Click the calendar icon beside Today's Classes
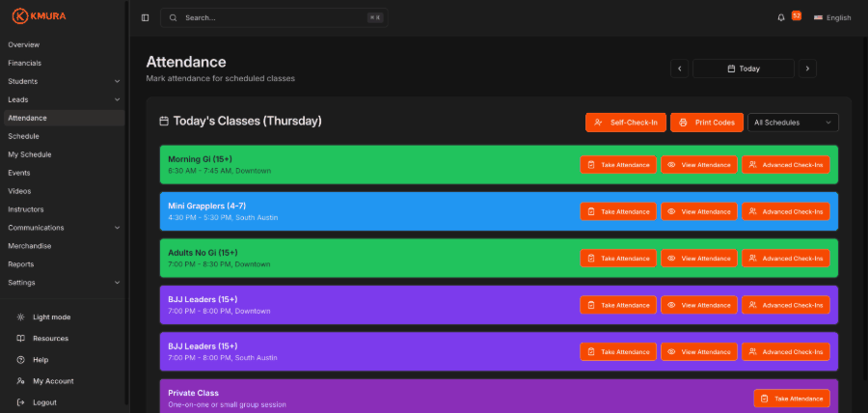 [x=164, y=121]
